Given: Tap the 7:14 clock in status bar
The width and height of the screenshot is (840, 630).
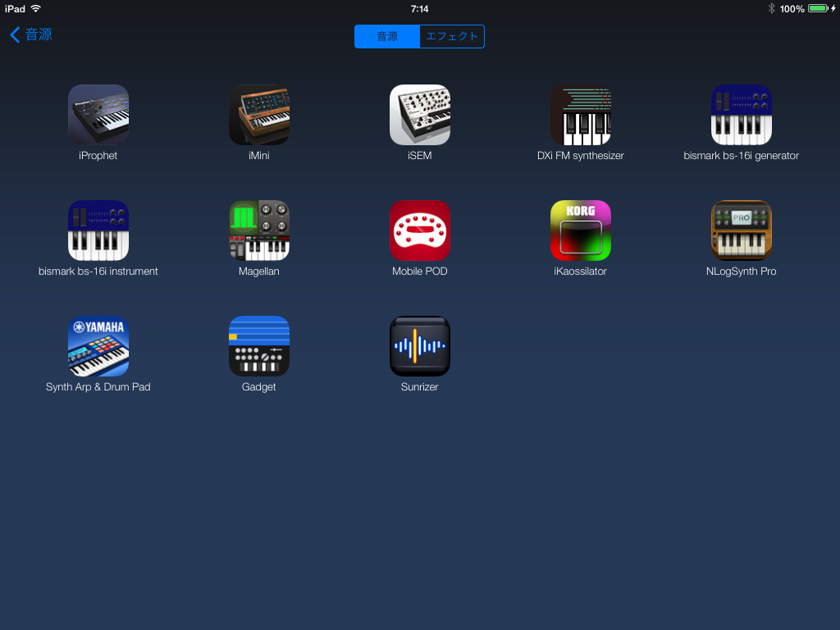Looking at the screenshot, I should click(x=419, y=9).
